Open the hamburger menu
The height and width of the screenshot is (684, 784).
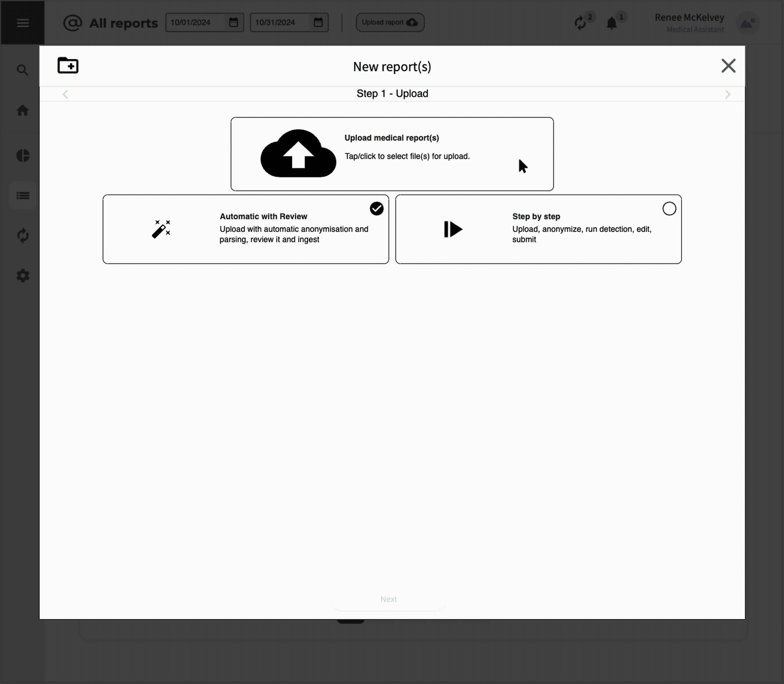pyautogui.click(x=22, y=23)
